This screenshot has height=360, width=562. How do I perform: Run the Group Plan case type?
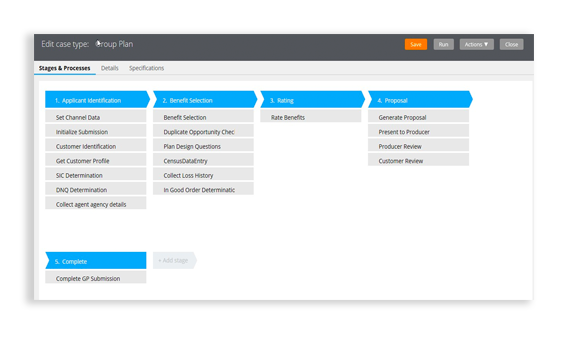tap(443, 44)
